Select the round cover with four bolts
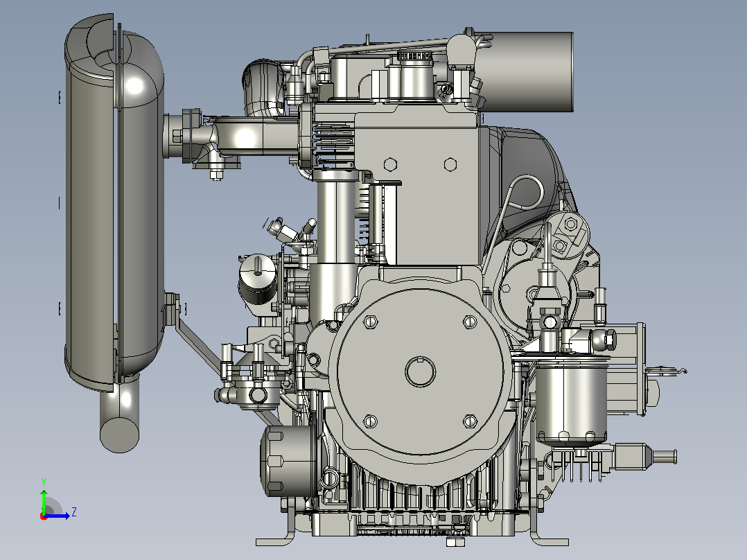This screenshot has height=560, width=747. (420, 371)
